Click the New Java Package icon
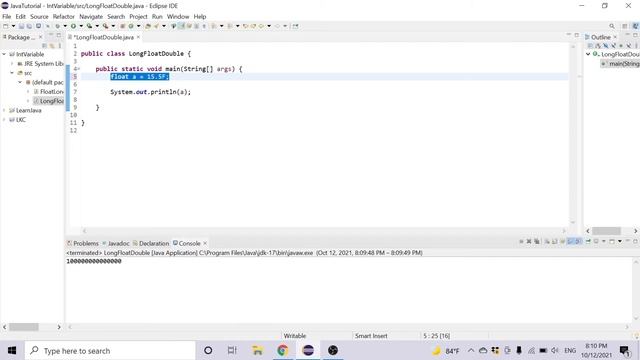The image size is (640, 360). [x=122, y=26]
